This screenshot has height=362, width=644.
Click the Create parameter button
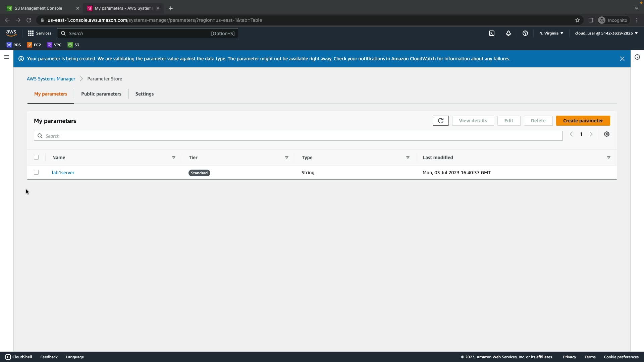[x=583, y=121]
